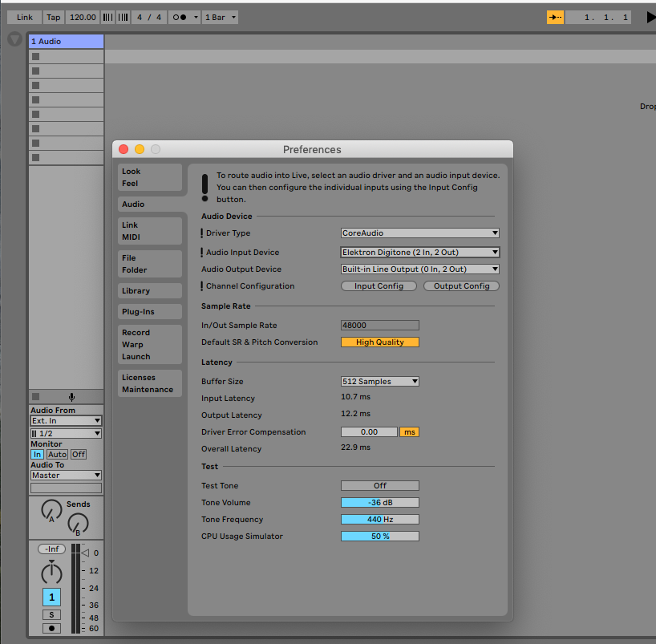Click the Output Config button
Screen dimensions: 656x644
point(461,286)
